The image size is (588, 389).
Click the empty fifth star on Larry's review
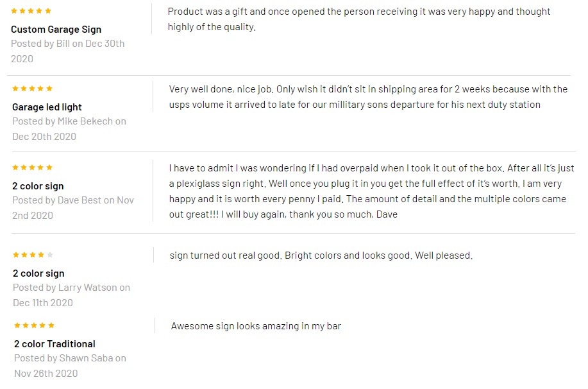[50, 255]
